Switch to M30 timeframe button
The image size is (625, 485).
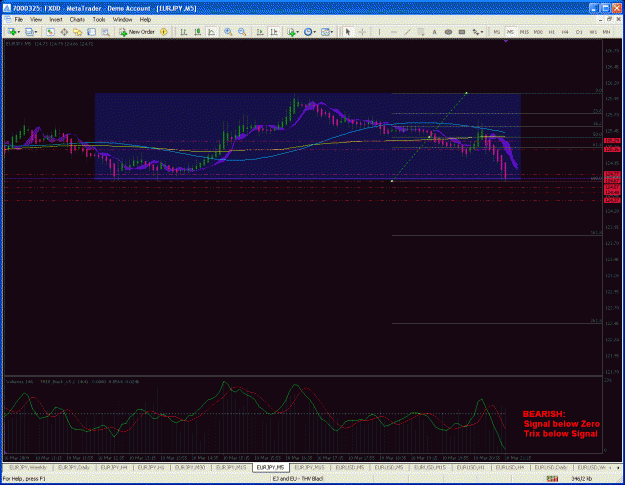[538, 32]
